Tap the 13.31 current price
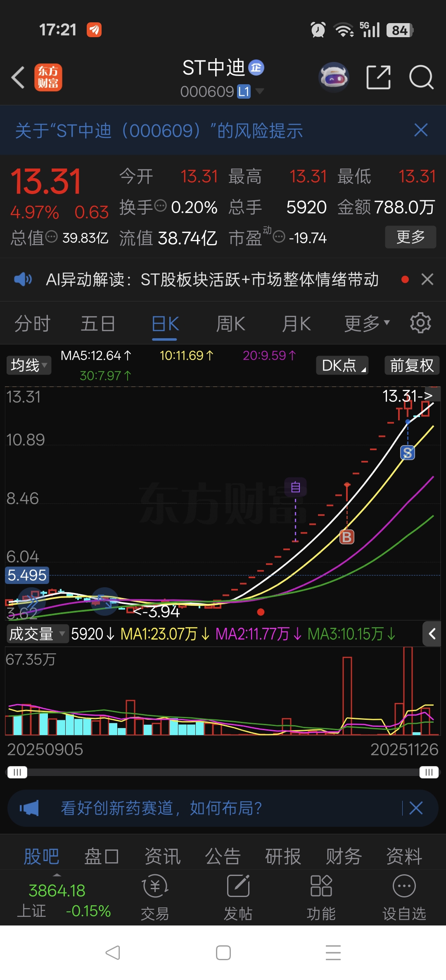Image resolution: width=446 pixels, height=980 pixels. click(x=46, y=181)
